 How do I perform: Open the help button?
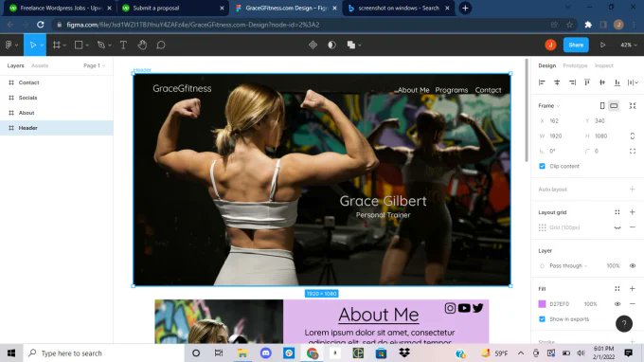624,324
